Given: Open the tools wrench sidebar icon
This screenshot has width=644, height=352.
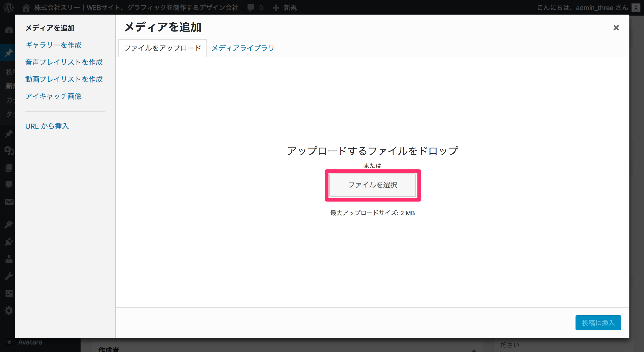Looking at the screenshot, I should [x=9, y=276].
